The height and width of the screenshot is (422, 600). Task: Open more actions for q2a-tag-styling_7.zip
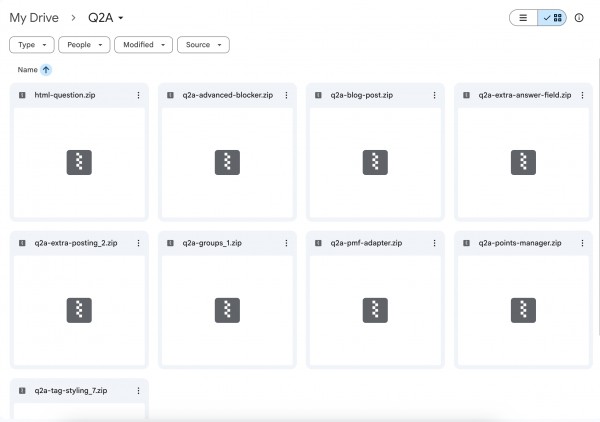coord(138,391)
